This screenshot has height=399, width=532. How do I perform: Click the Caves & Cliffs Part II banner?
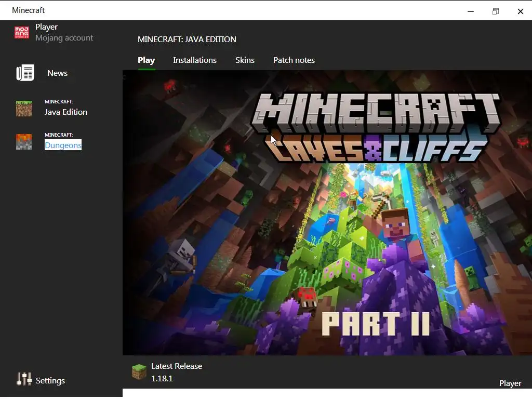click(x=327, y=212)
